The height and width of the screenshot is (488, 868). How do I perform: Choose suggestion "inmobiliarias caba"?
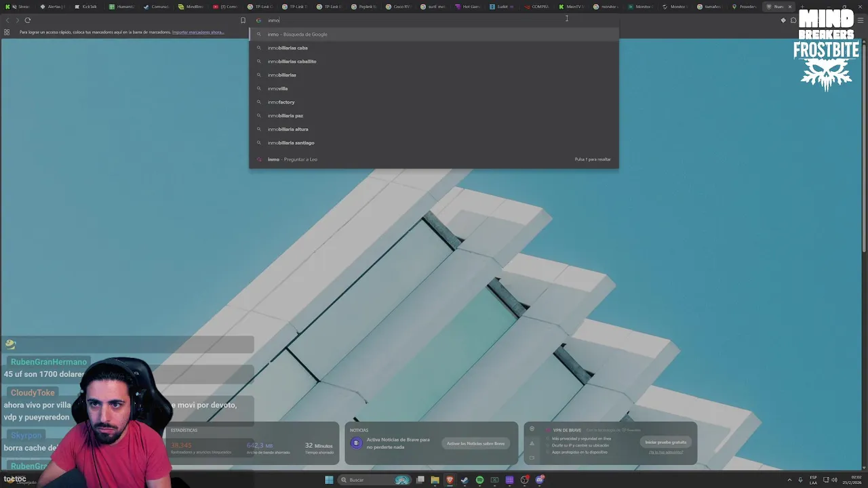[434, 47]
